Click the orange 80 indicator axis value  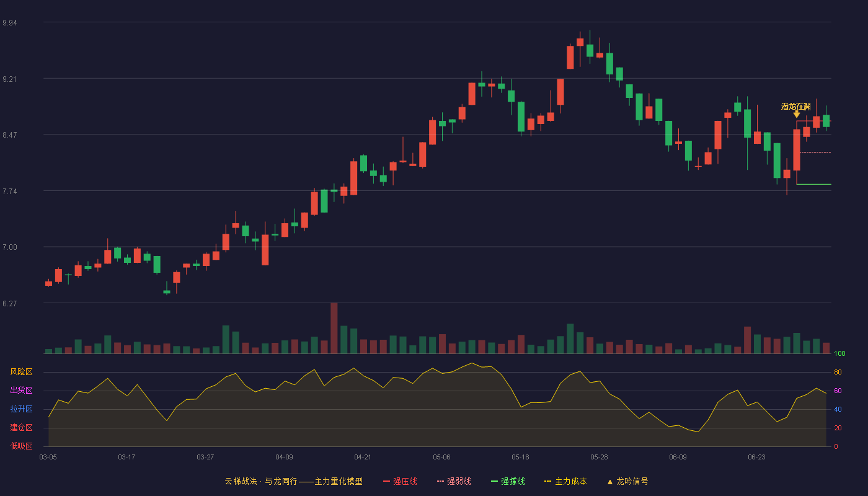point(838,372)
